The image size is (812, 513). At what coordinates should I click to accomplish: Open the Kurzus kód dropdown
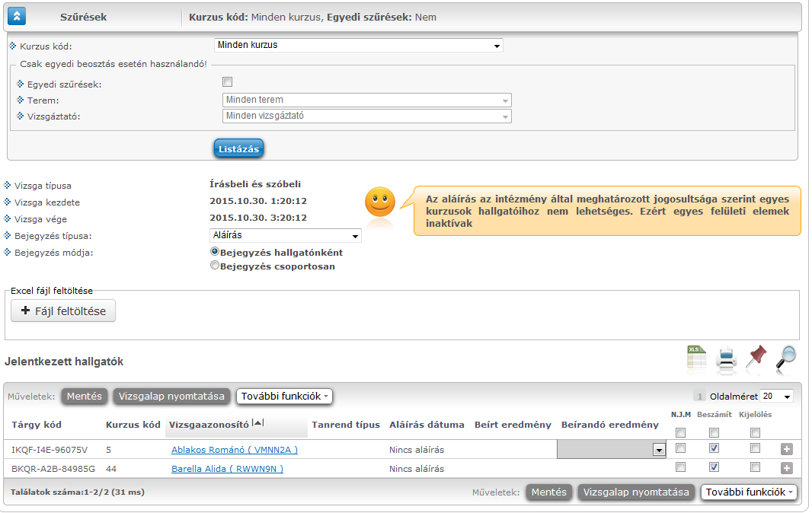tap(358, 46)
